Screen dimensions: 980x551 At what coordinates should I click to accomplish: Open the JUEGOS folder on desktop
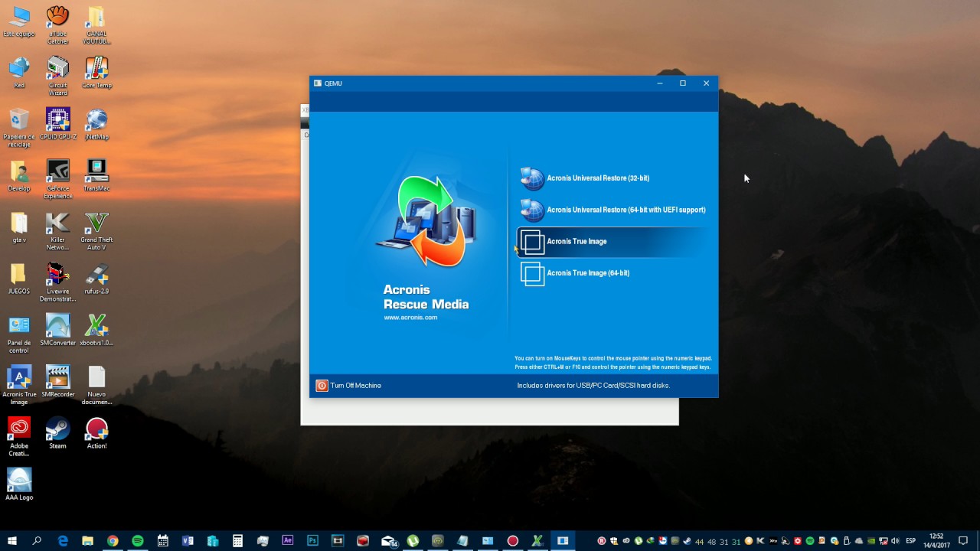coord(19,279)
